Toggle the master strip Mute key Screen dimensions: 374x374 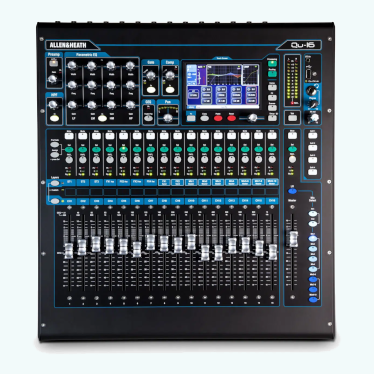(292, 136)
